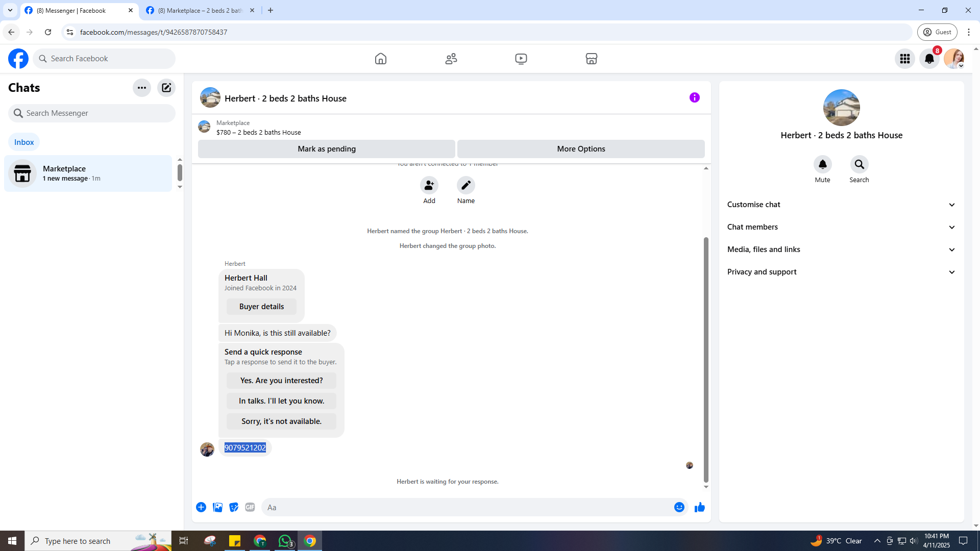Click the conversation vertical scrollbar

tap(706, 360)
